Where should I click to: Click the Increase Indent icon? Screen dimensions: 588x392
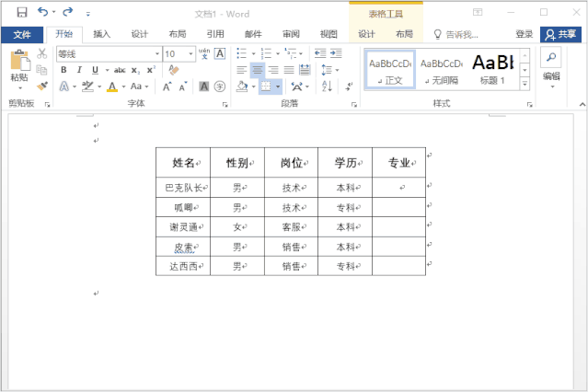pos(335,53)
